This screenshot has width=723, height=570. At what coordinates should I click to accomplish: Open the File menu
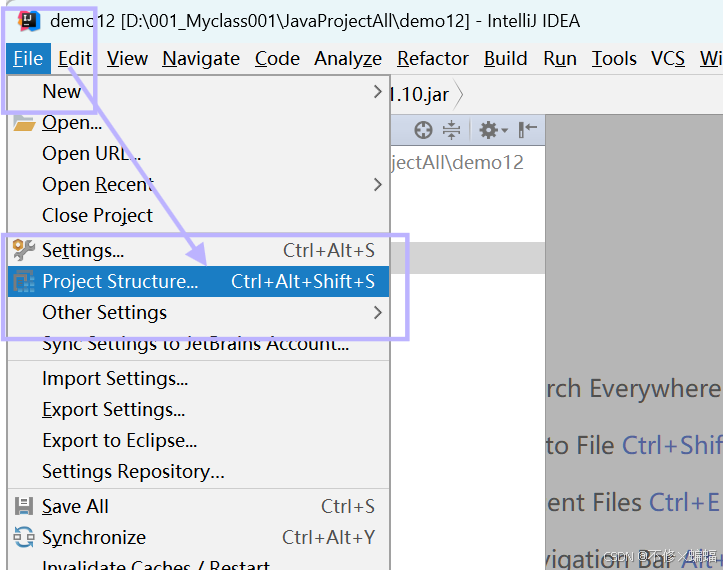pos(28,59)
